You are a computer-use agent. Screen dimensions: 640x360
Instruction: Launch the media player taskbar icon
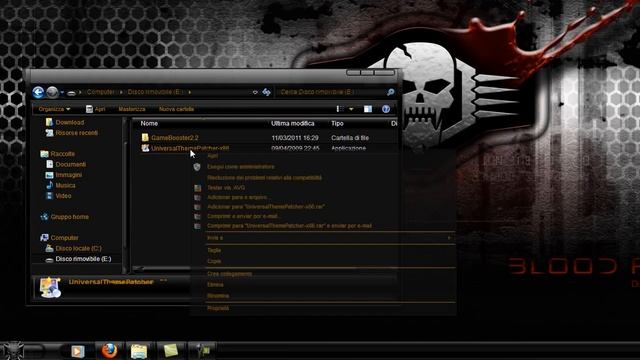point(78,351)
